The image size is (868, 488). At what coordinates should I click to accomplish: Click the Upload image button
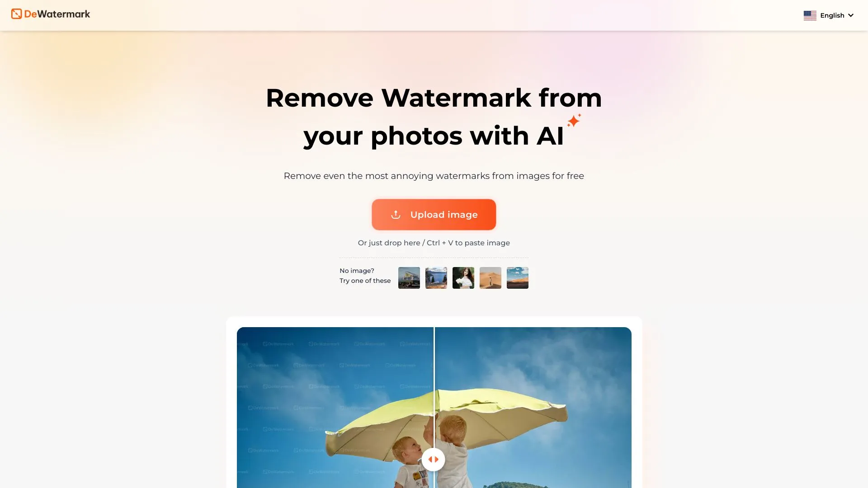(x=434, y=215)
